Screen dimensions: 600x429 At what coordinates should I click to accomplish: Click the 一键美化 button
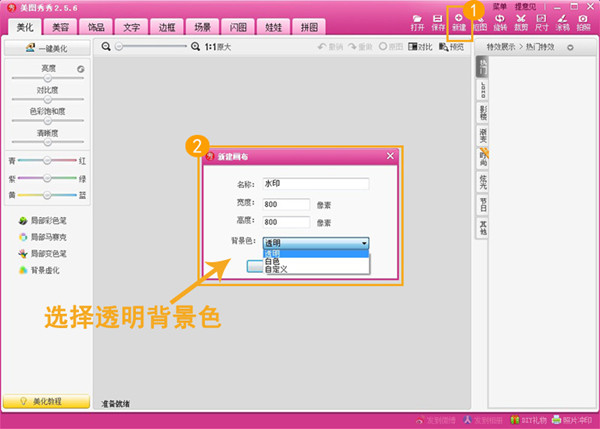[50, 48]
